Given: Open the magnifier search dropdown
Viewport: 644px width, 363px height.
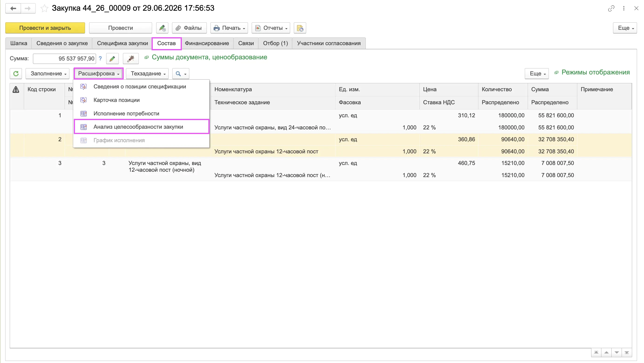Looking at the screenshot, I should point(181,74).
